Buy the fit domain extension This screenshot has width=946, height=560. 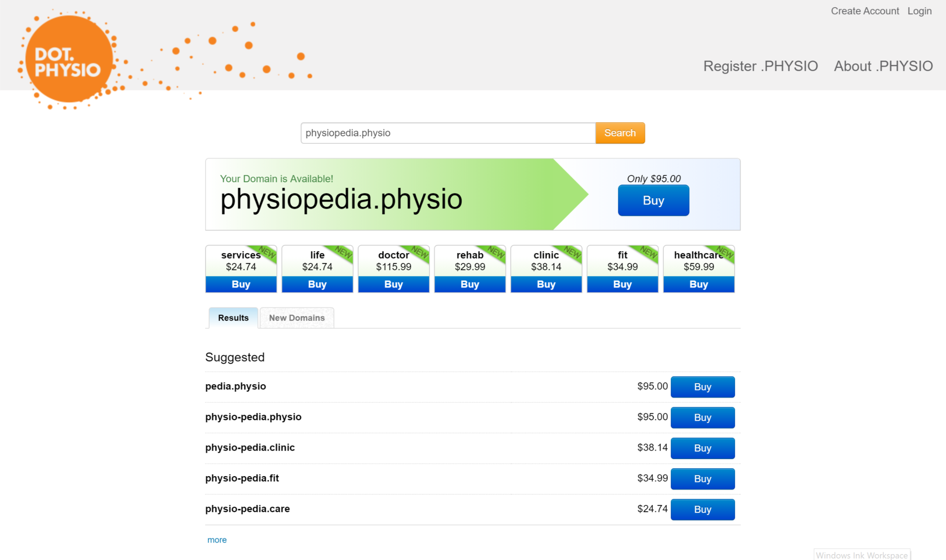tap(622, 284)
